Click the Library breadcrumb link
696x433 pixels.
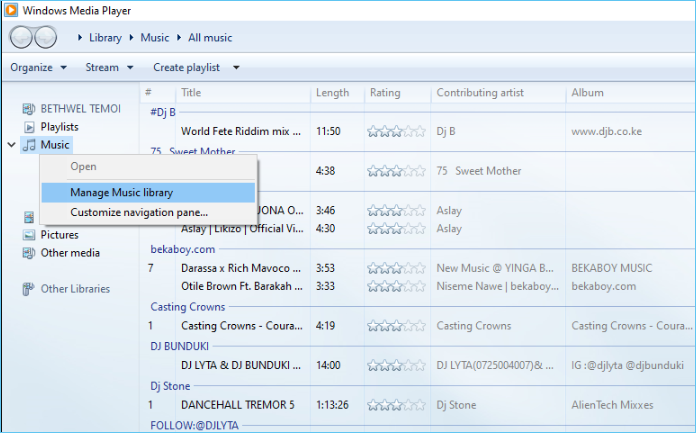(x=105, y=38)
